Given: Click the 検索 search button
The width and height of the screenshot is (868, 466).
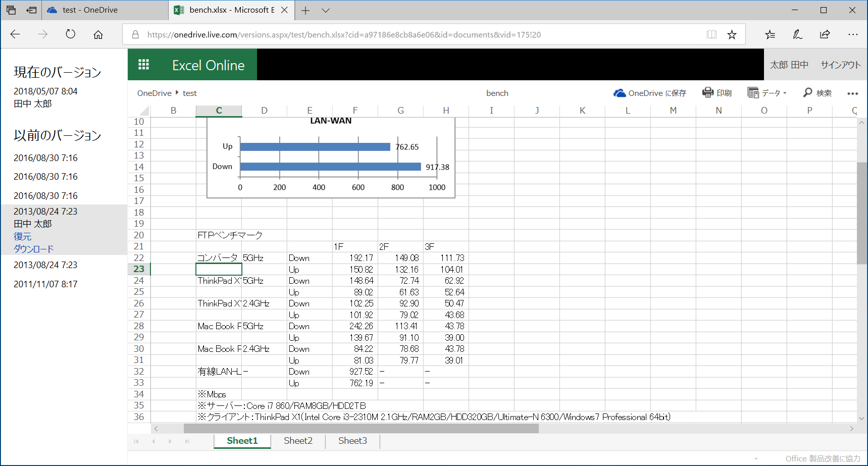Looking at the screenshot, I should (x=818, y=93).
